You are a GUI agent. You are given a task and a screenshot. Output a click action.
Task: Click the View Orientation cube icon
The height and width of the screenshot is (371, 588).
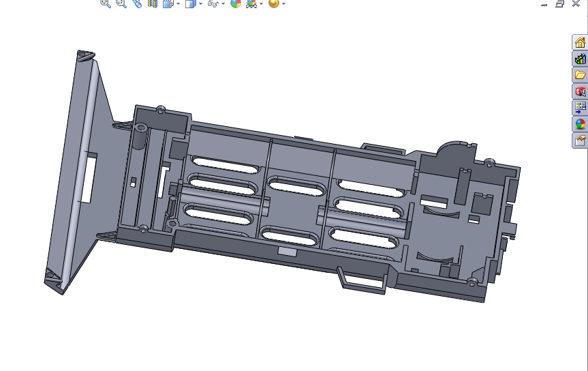[x=168, y=3]
